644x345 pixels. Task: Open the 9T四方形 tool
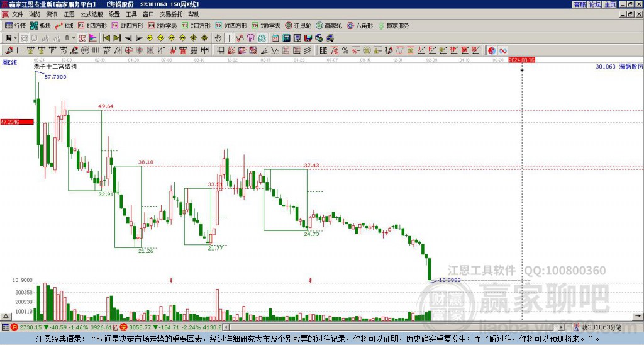[231, 25]
